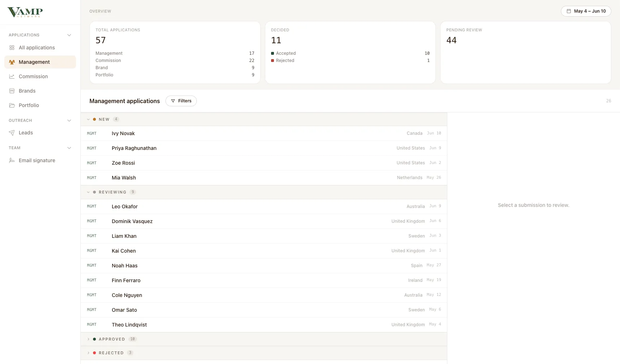Open Finn Ferraro's submission
The height and width of the screenshot is (364, 620).
[x=264, y=280]
